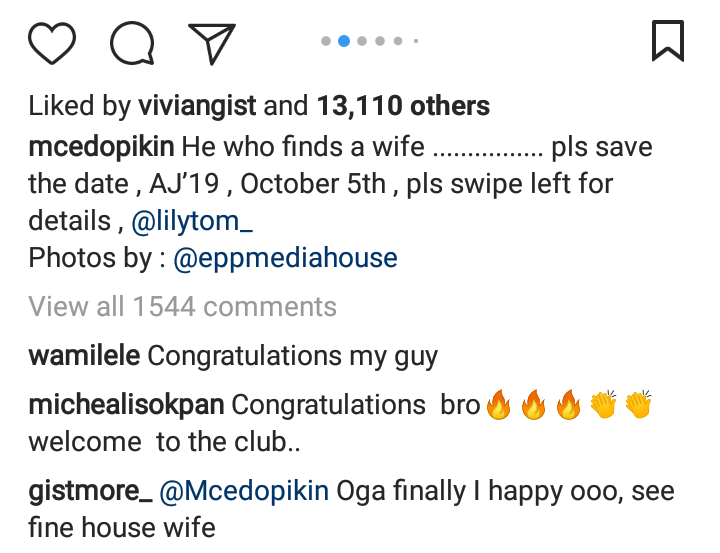Tap the heart like icon
720x553 pixels.
(52, 43)
